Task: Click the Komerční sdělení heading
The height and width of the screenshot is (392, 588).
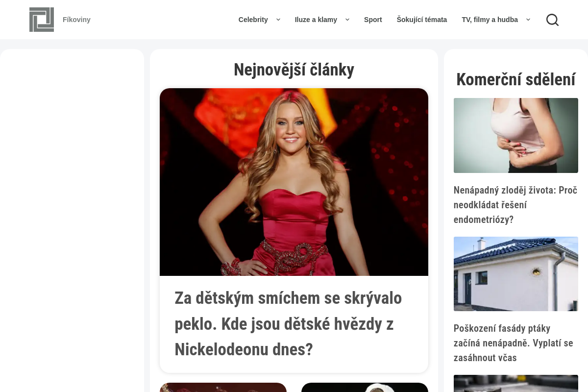Action: pyautogui.click(x=516, y=79)
